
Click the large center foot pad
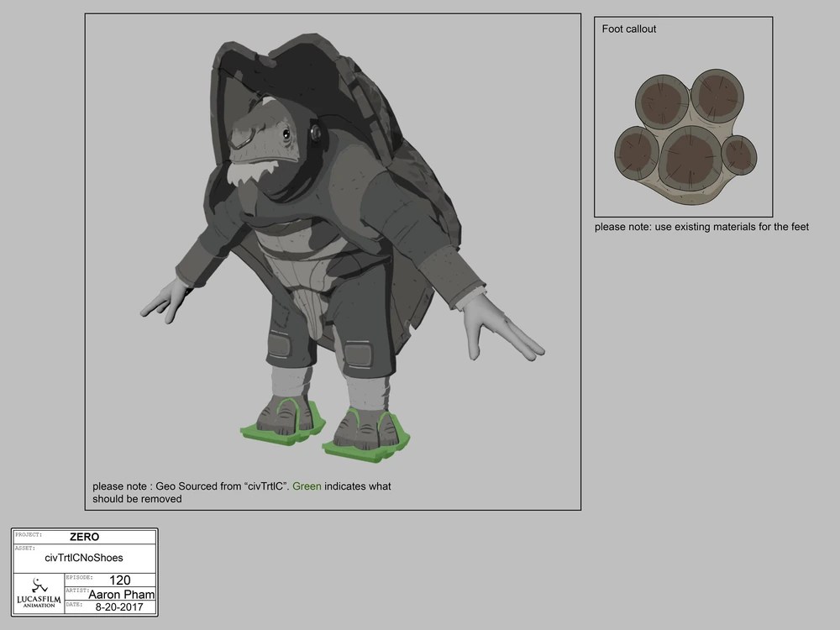tap(687, 159)
